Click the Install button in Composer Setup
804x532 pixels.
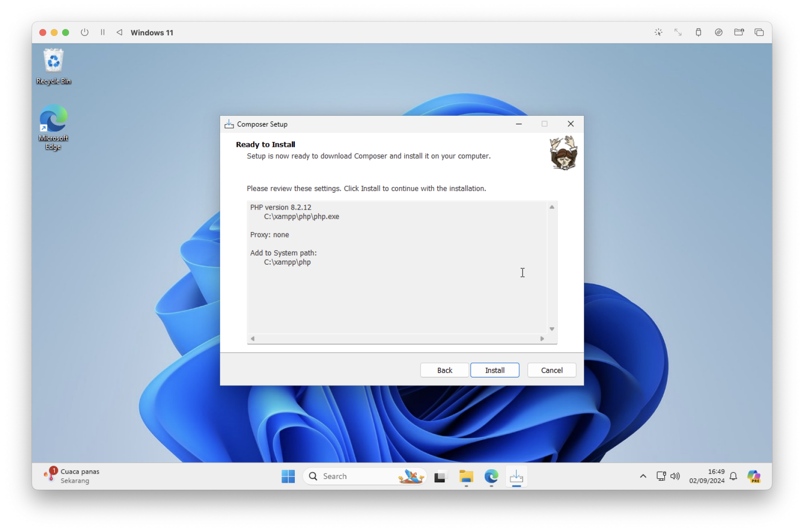coord(494,370)
